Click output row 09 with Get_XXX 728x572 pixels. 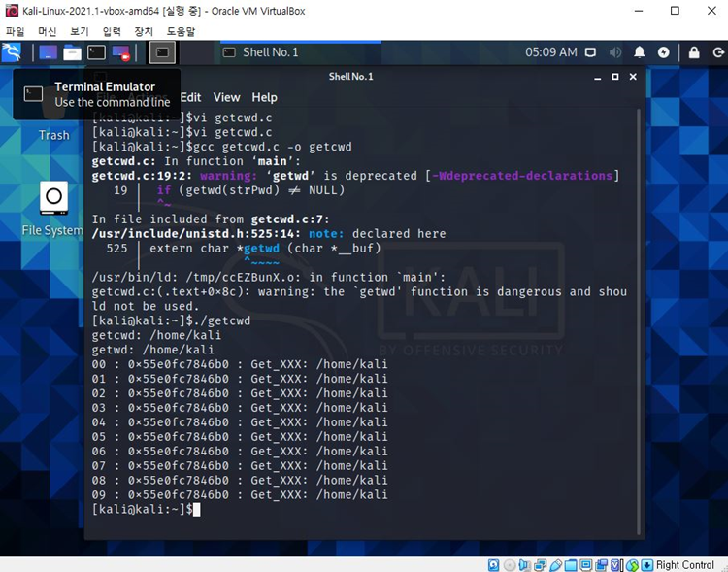point(240,494)
